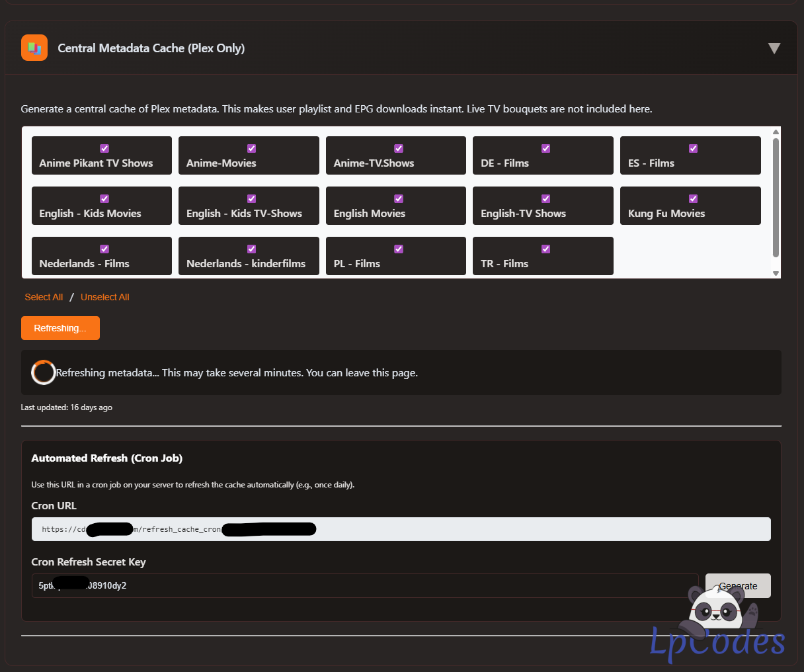Focus the Cron Refresh Secret Key field

tap(364, 585)
